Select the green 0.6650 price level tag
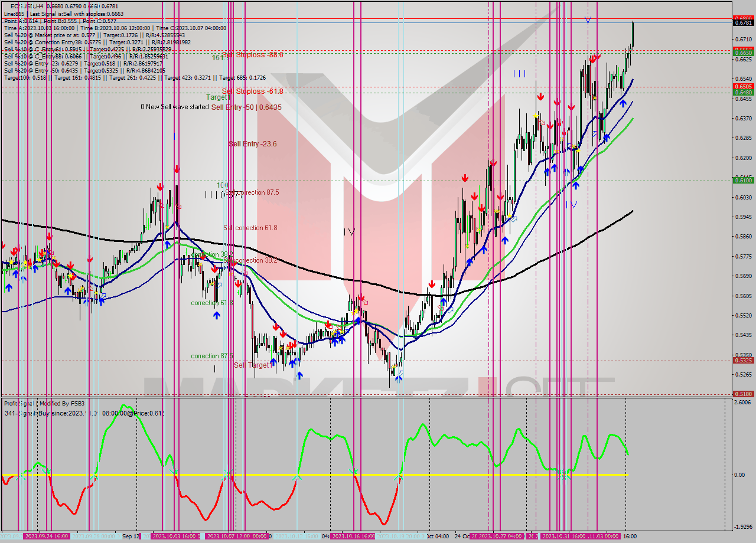 tap(742, 53)
